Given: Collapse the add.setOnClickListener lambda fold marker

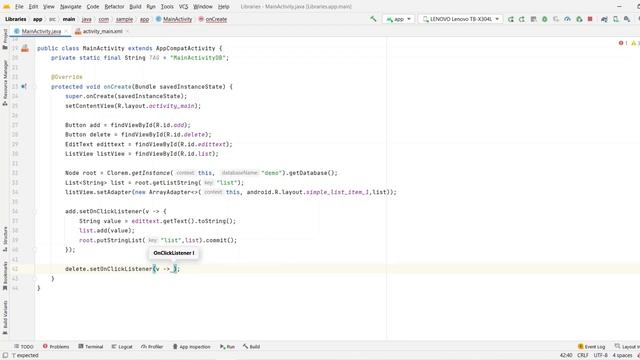Looking at the screenshot, I should point(35,211).
